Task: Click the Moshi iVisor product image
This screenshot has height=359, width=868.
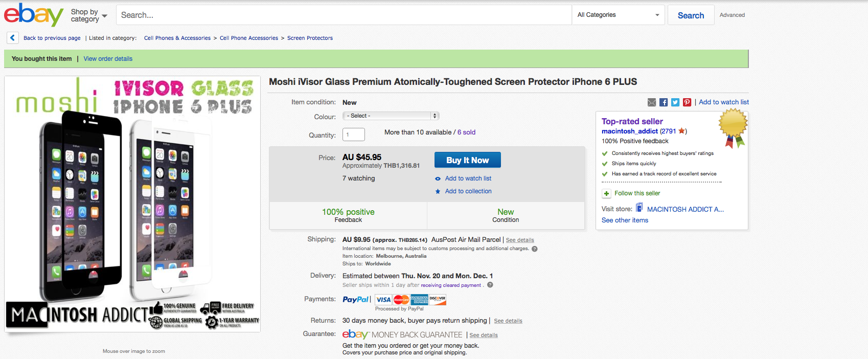Action: (132, 205)
